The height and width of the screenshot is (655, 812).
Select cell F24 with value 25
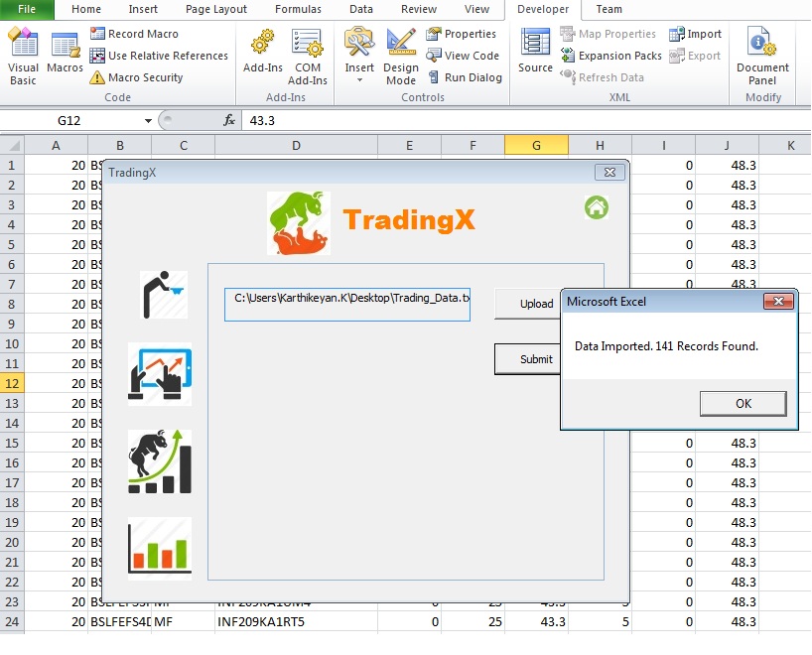tap(473, 622)
